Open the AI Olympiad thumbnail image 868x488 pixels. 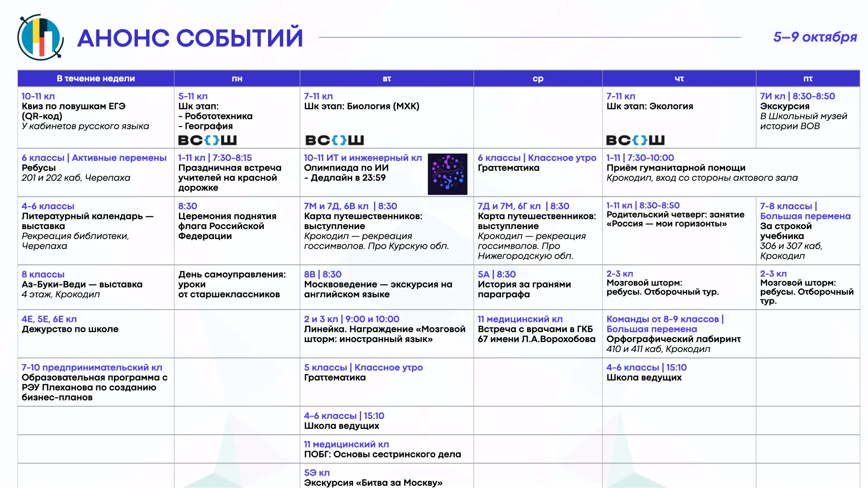coord(448,174)
